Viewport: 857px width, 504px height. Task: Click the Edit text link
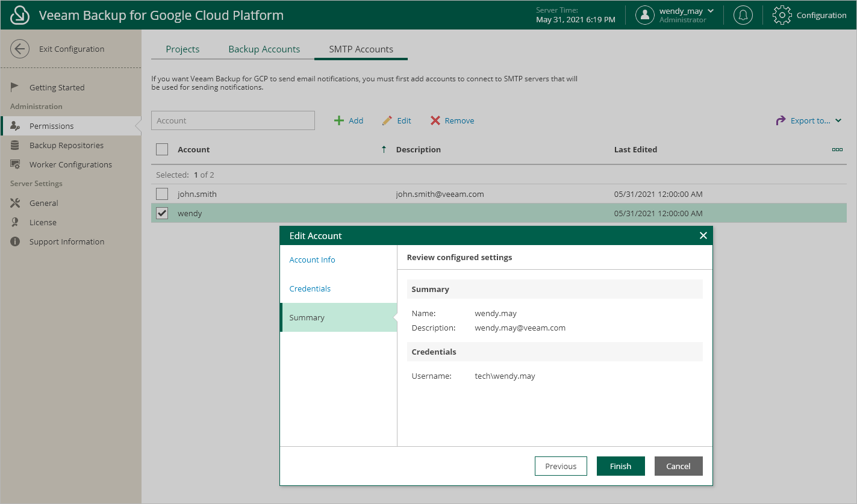[404, 120]
